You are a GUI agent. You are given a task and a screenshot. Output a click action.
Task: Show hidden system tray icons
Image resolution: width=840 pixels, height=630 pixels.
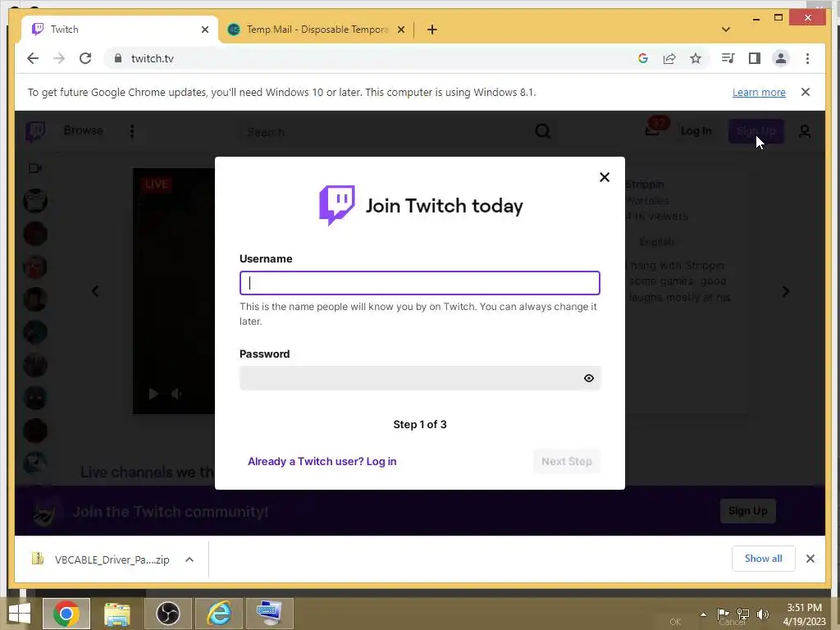(x=703, y=614)
